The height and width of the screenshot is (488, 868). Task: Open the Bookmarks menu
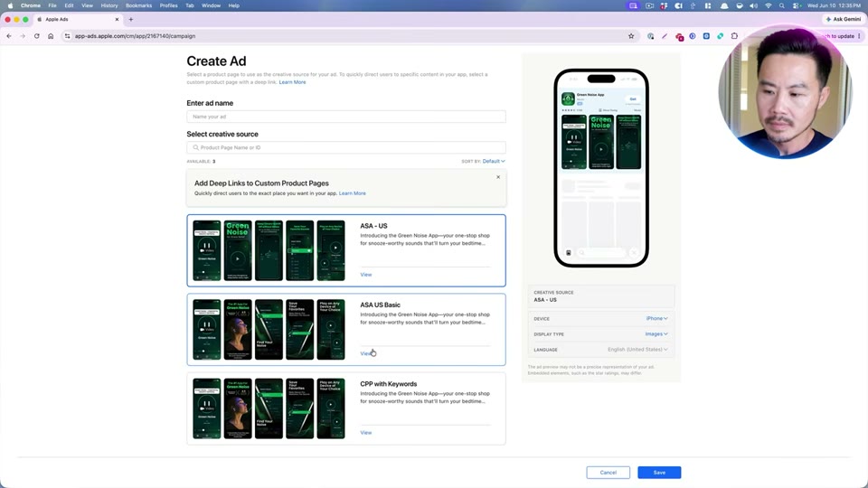click(138, 5)
